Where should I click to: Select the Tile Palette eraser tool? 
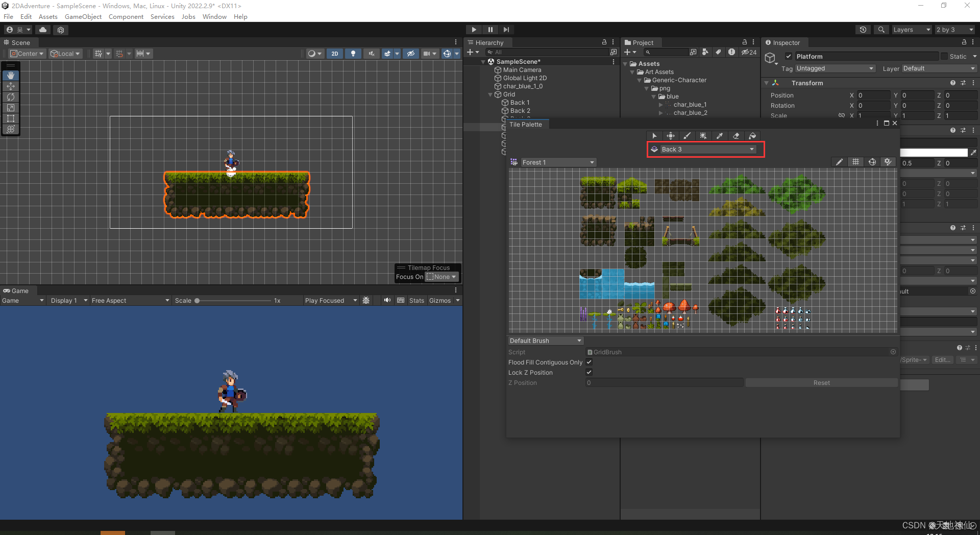(736, 136)
